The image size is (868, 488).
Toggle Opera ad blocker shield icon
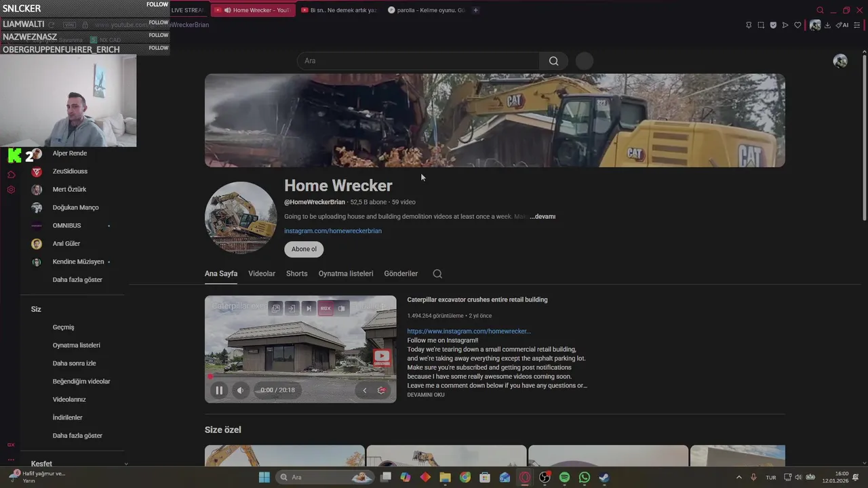coord(773,25)
